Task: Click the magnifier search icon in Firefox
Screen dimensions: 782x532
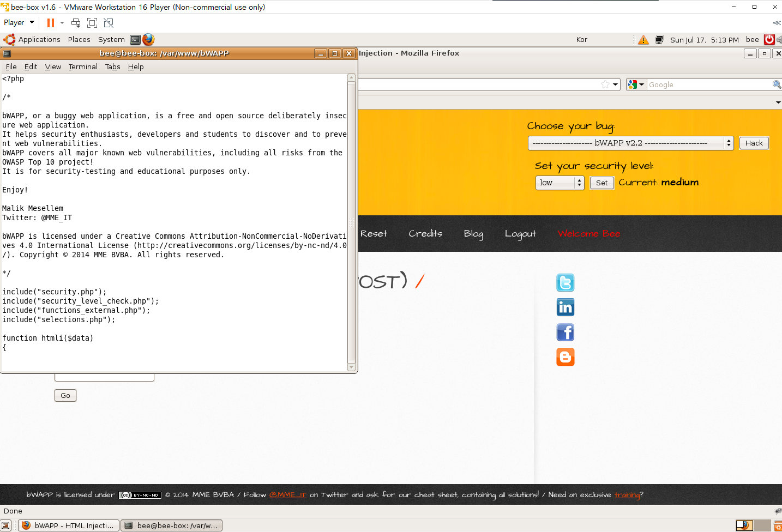Action: pyautogui.click(x=777, y=84)
